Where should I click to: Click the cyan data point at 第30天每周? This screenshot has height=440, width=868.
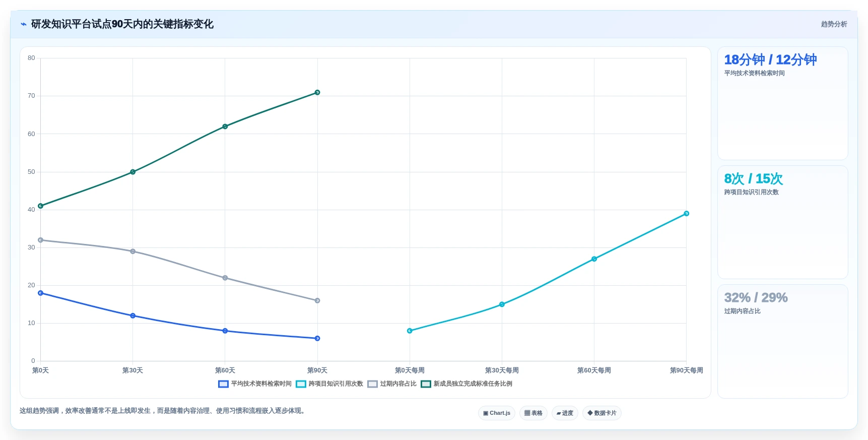tap(502, 304)
